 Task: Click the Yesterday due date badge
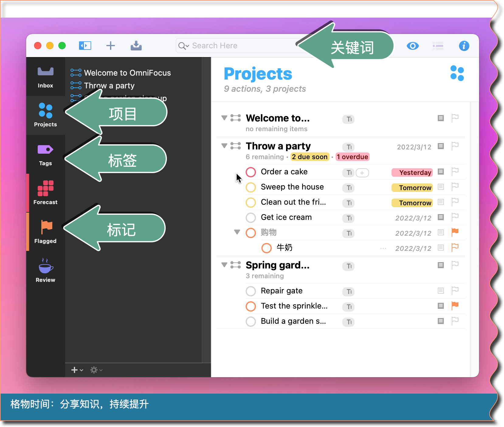(x=412, y=173)
